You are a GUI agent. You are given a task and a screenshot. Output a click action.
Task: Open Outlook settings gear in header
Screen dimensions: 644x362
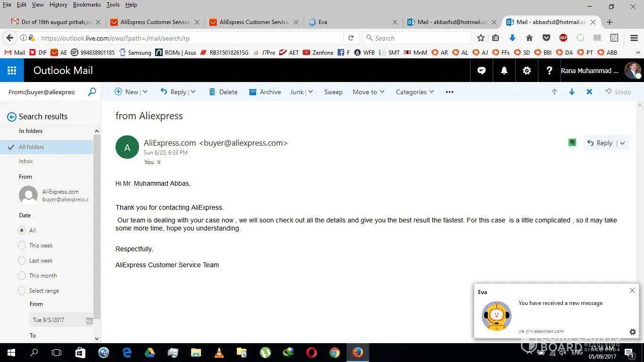[x=527, y=71]
